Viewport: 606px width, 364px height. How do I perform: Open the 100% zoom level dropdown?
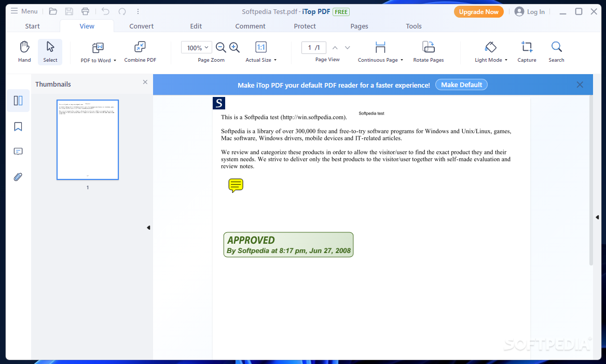196,48
